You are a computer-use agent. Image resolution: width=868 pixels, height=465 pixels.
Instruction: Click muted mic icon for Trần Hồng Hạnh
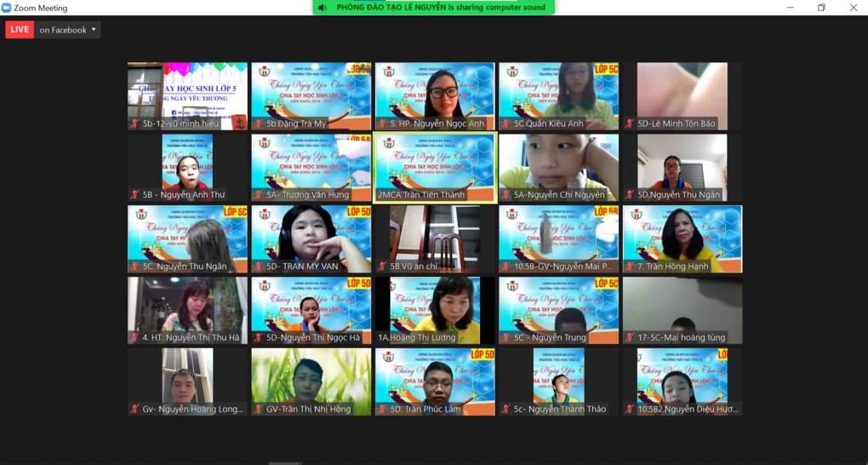pyautogui.click(x=629, y=267)
